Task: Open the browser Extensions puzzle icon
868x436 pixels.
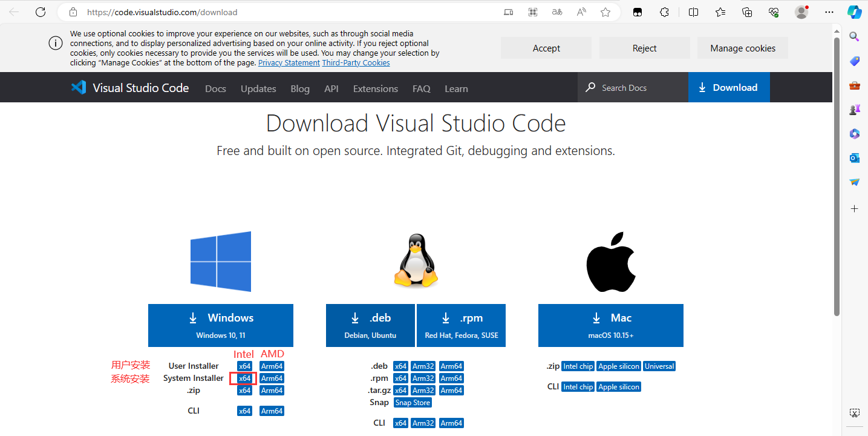Action: click(664, 12)
